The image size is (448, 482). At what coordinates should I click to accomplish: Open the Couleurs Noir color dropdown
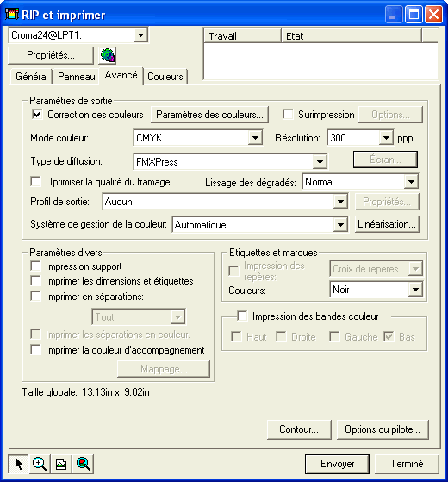415,290
